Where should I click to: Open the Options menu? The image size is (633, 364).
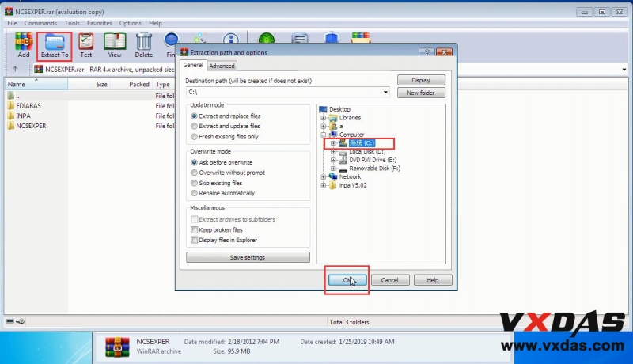130,23
